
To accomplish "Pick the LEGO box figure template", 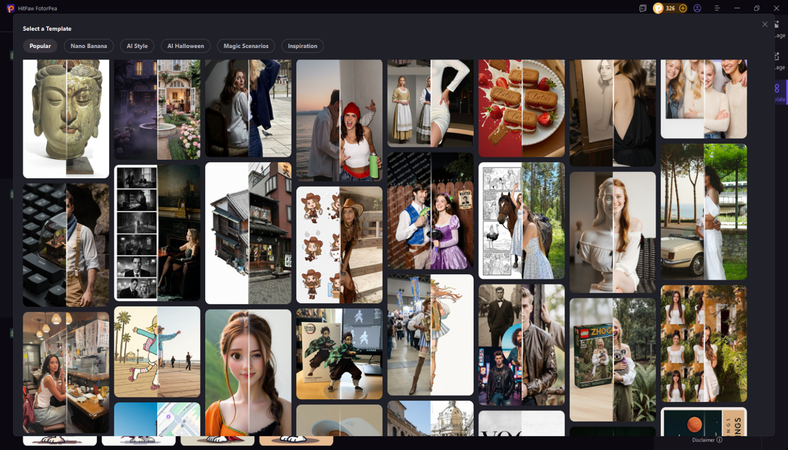I will tap(612, 359).
